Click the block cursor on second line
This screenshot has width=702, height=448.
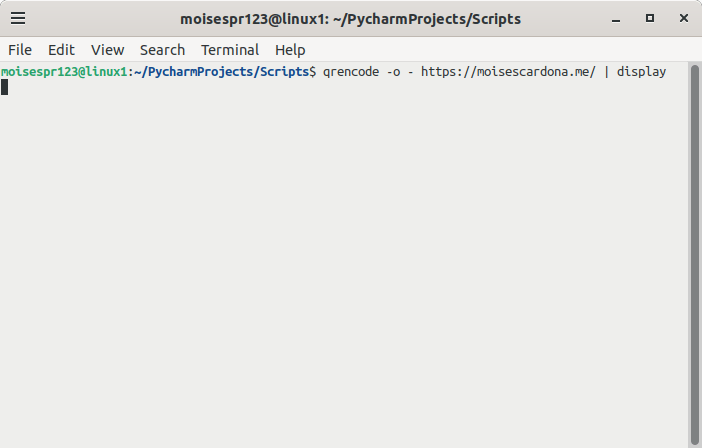[x=4, y=88]
